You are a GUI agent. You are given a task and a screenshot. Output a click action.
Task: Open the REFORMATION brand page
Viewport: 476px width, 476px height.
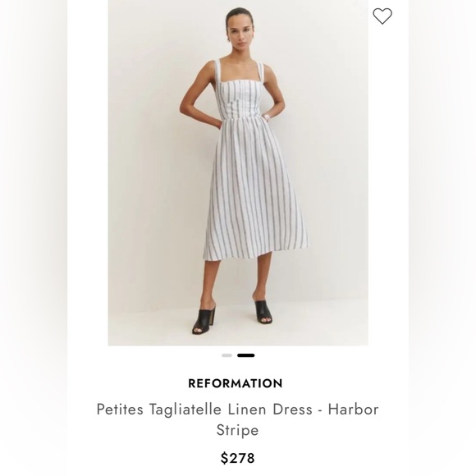[236, 383]
